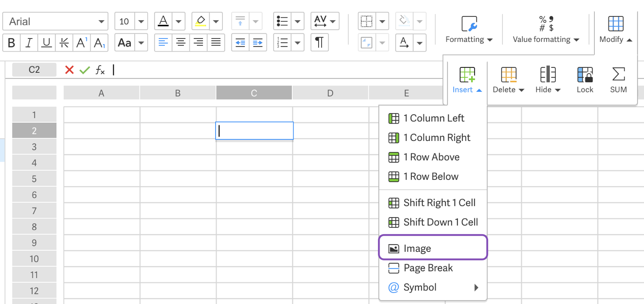This screenshot has height=304, width=644.
Task: Choose 1 Row Above menu option
Action: point(431,157)
